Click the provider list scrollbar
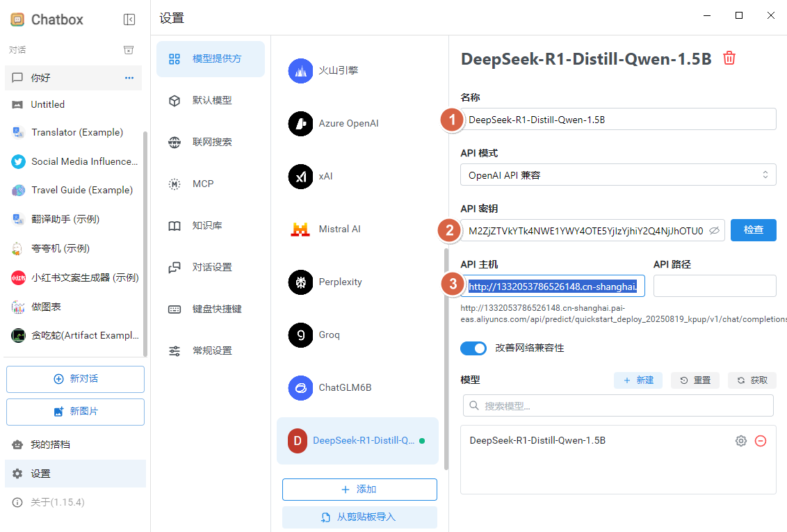This screenshot has width=787, height=532. [446, 359]
